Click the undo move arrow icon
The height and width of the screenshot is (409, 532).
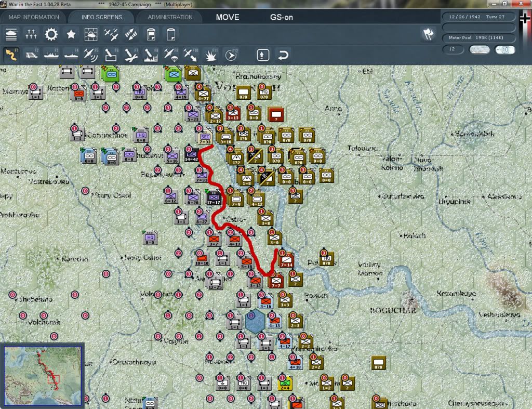point(283,55)
